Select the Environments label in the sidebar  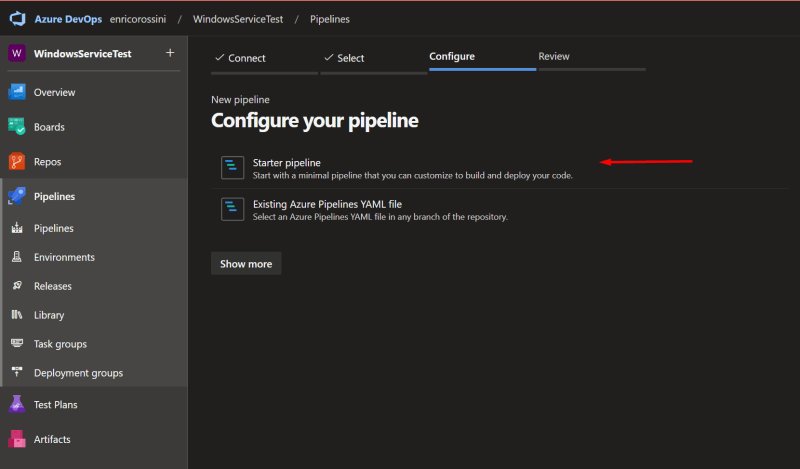64,257
